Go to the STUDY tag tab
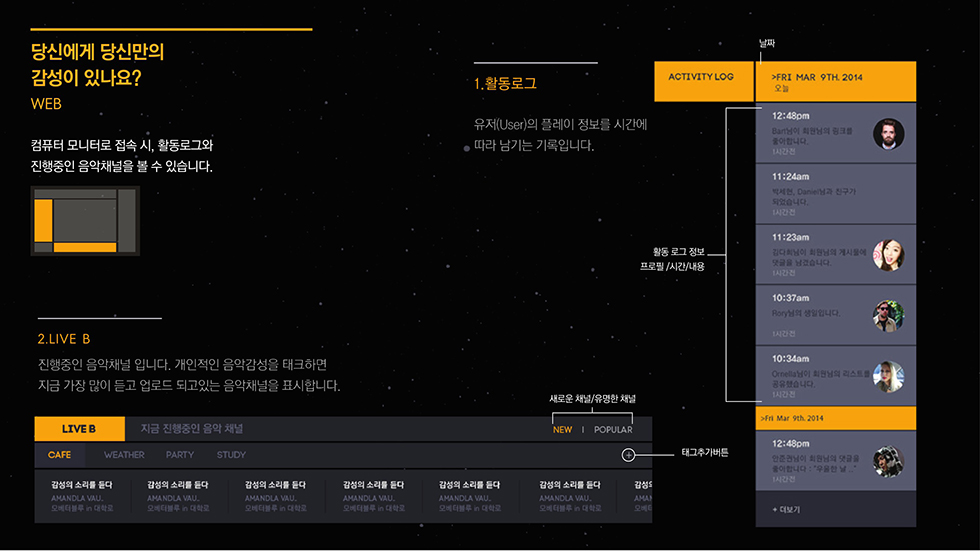 (x=231, y=455)
